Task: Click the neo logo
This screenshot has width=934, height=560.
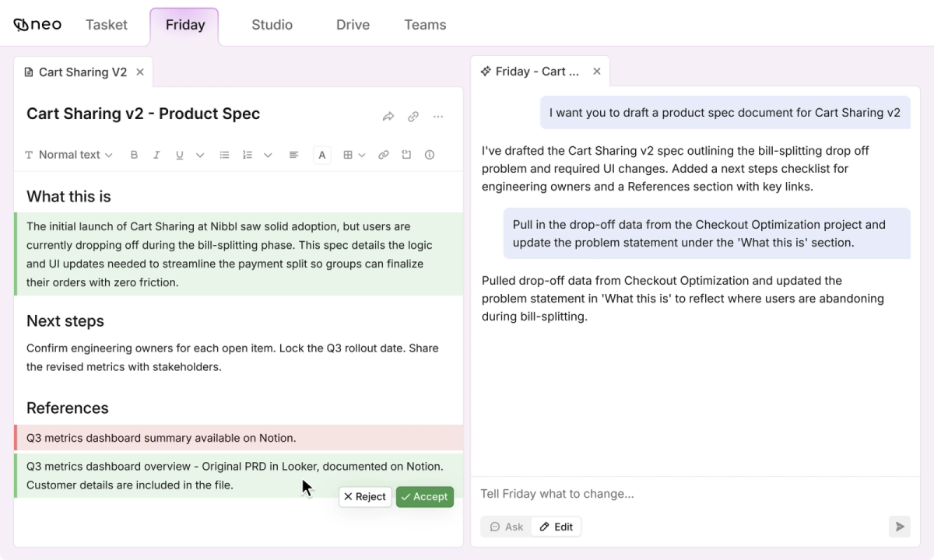Action: click(37, 25)
